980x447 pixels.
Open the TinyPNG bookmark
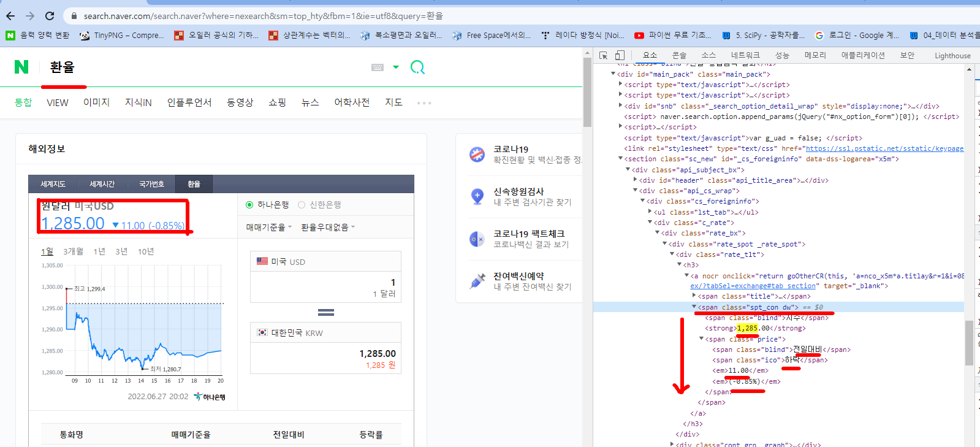click(x=122, y=36)
